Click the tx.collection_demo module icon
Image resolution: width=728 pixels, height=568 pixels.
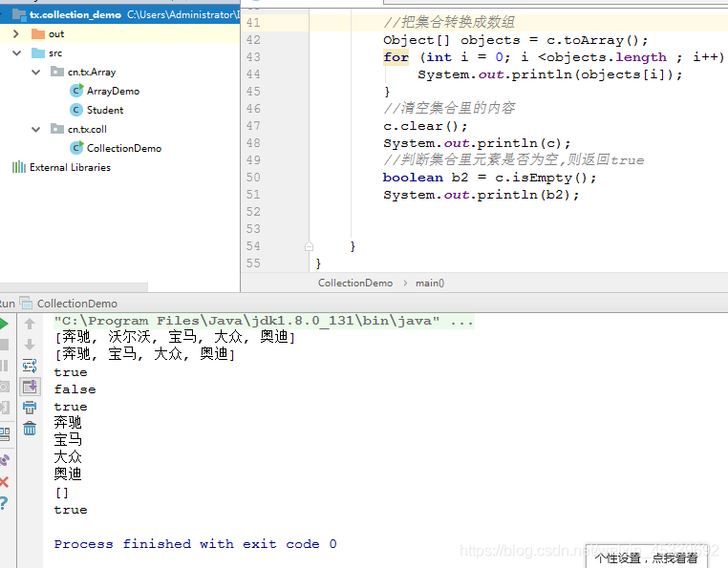pos(19,14)
